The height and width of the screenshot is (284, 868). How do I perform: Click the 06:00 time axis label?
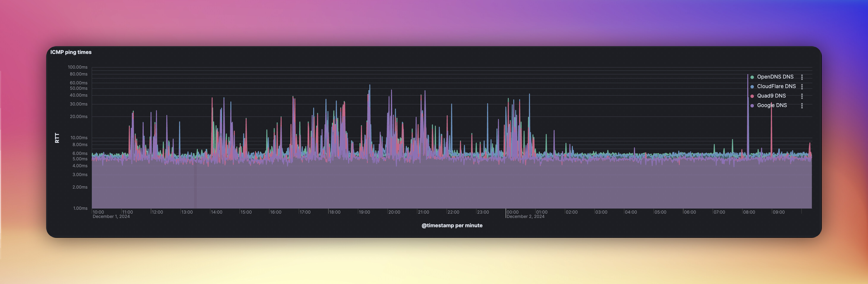[x=690, y=212]
